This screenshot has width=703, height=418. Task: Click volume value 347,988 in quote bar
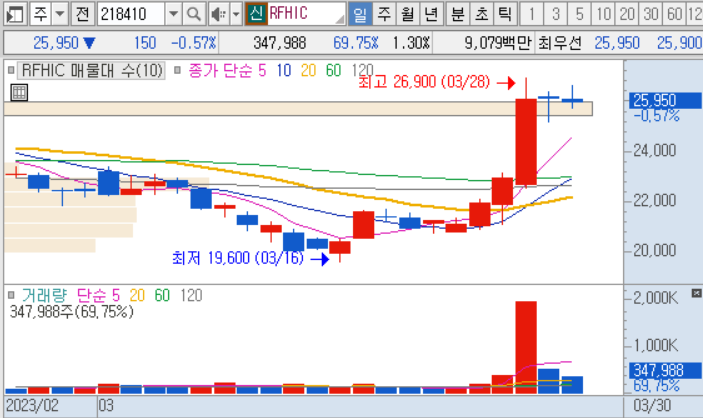[279, 43]
